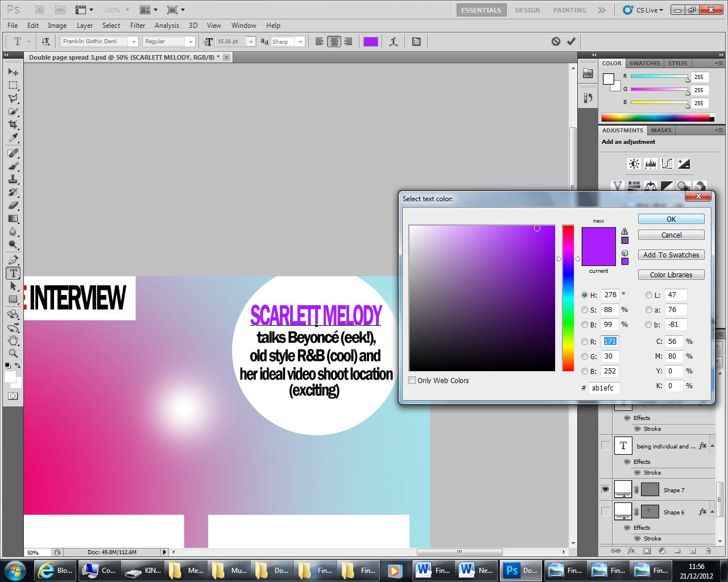Open the Arrange Documents dropdown
This screenshot has height=582, width=728.
149,10
